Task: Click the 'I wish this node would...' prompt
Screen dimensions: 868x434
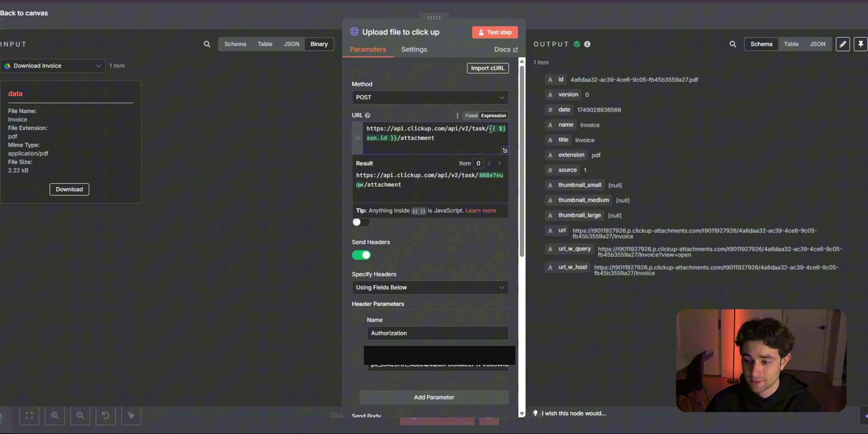Action: 574,413
